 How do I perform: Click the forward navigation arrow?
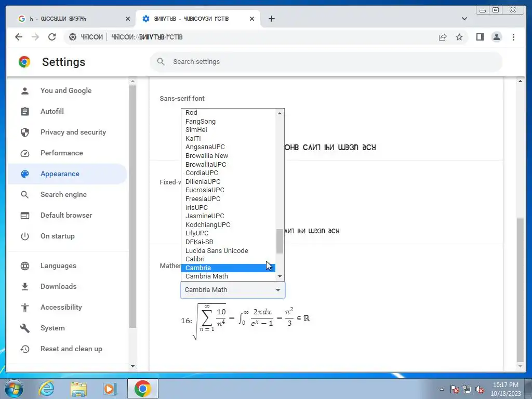[35, 37]
